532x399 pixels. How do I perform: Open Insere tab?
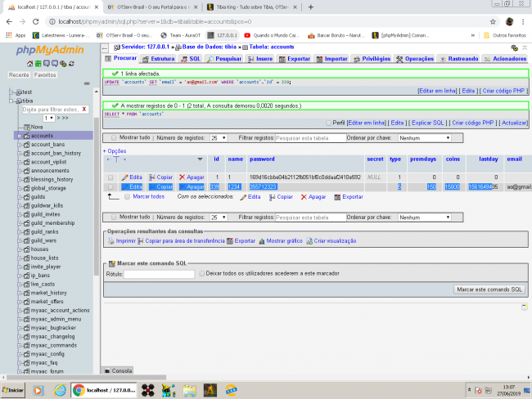pos(260,59)
